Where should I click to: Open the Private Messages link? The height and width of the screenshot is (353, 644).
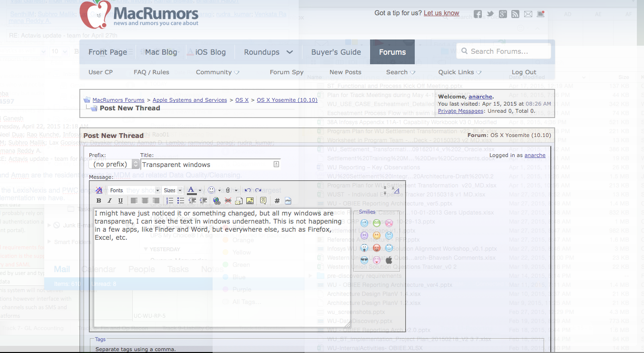pyautogui.click(x=460, y=111)
